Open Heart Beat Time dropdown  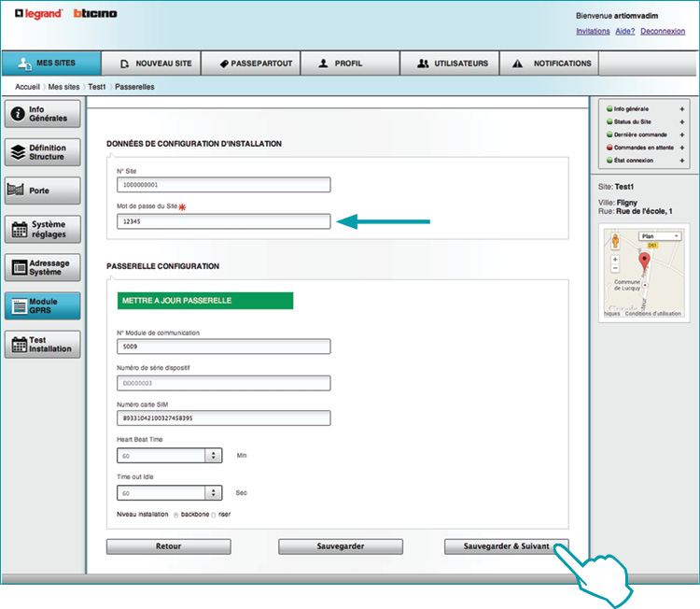coord(214,456)
